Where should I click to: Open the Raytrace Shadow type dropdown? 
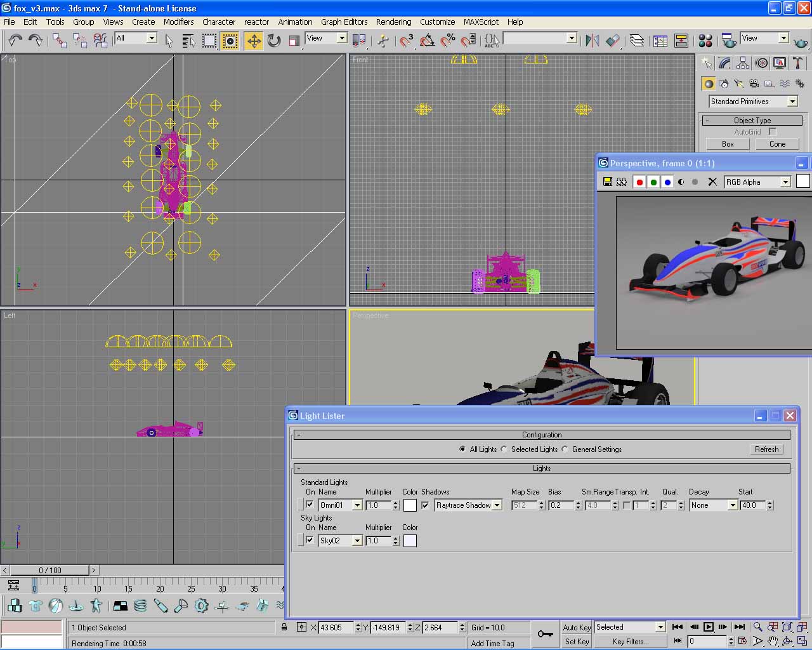coord(497,505)
